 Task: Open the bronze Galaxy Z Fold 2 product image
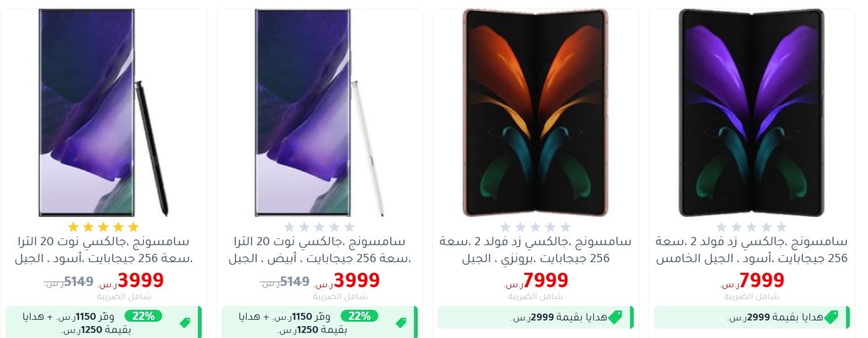(535, 113)
